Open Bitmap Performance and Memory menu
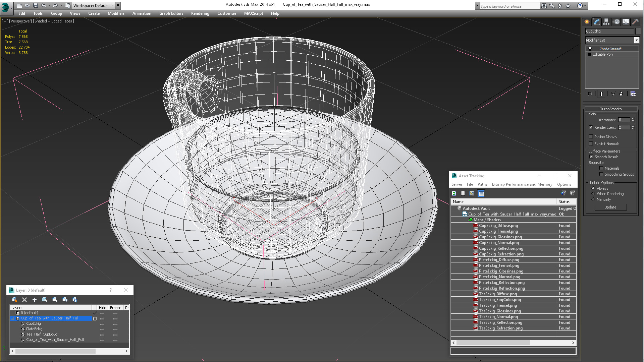This screenshot has height=362, width=644. [522, 184]
